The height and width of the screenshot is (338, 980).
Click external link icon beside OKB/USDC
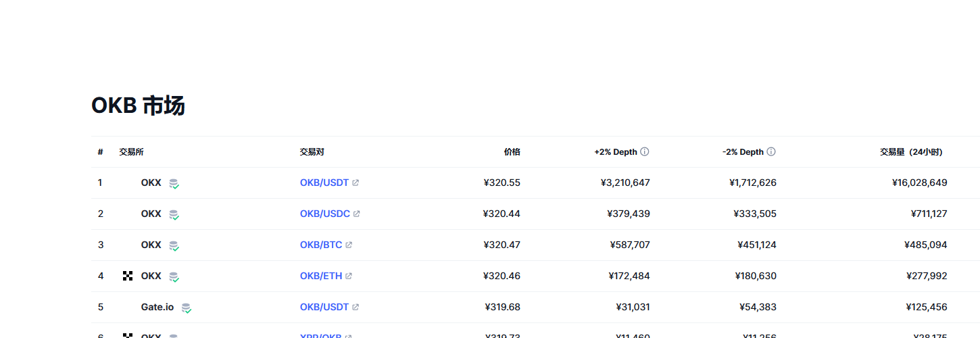coord(357,214)
